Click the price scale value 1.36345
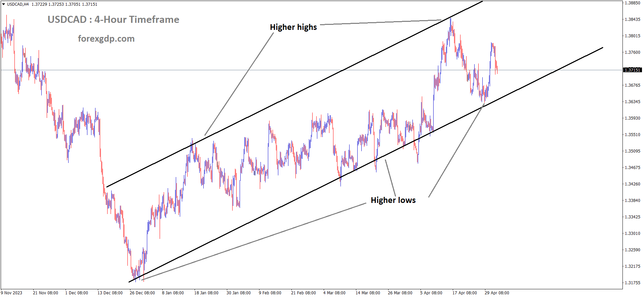This screenshot has width=644, height=297. (x=633, y=101)
